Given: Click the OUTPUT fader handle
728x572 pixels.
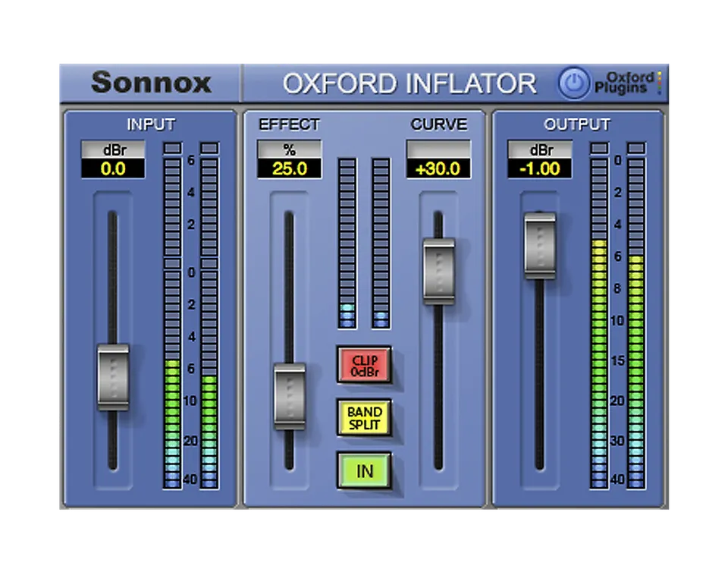Looking at the screenshot, I should click(x=540, y=246).
